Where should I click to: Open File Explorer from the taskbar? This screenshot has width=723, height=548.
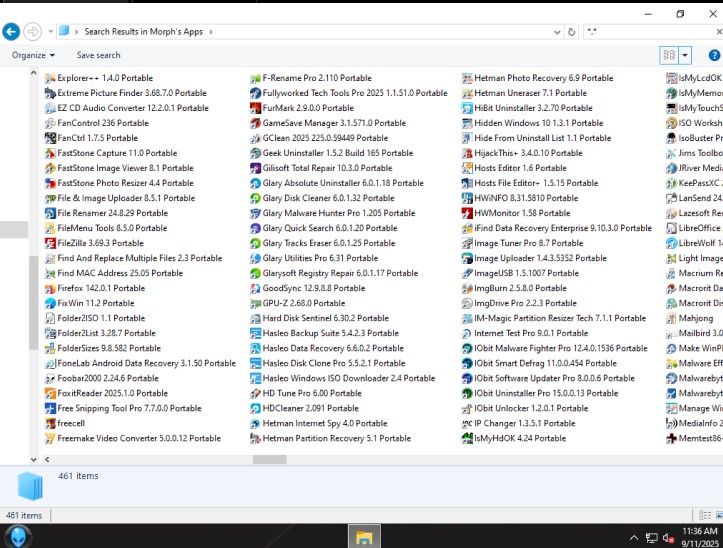coord(364,536)
